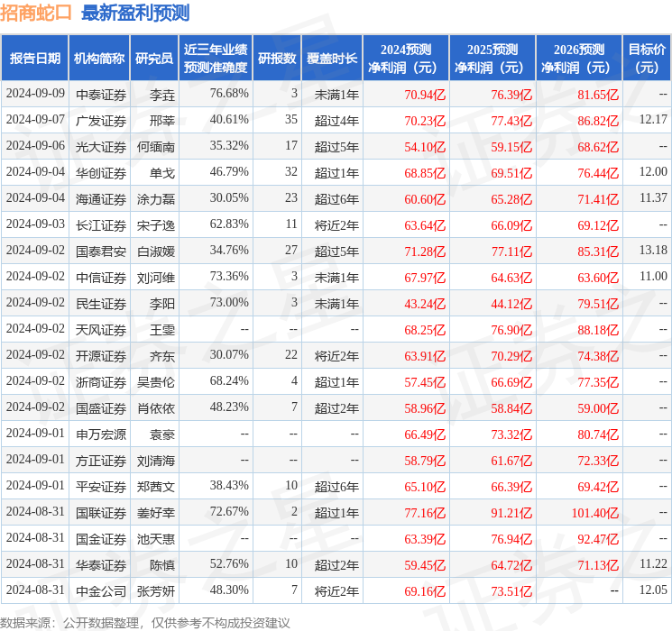
Task: Select the 研究员 column header
Action: (154, 59)
